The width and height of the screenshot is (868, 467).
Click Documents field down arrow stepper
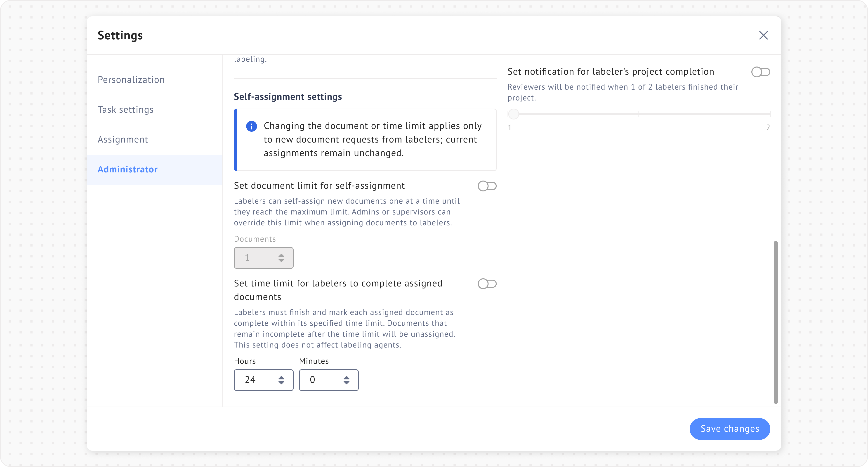281,261
